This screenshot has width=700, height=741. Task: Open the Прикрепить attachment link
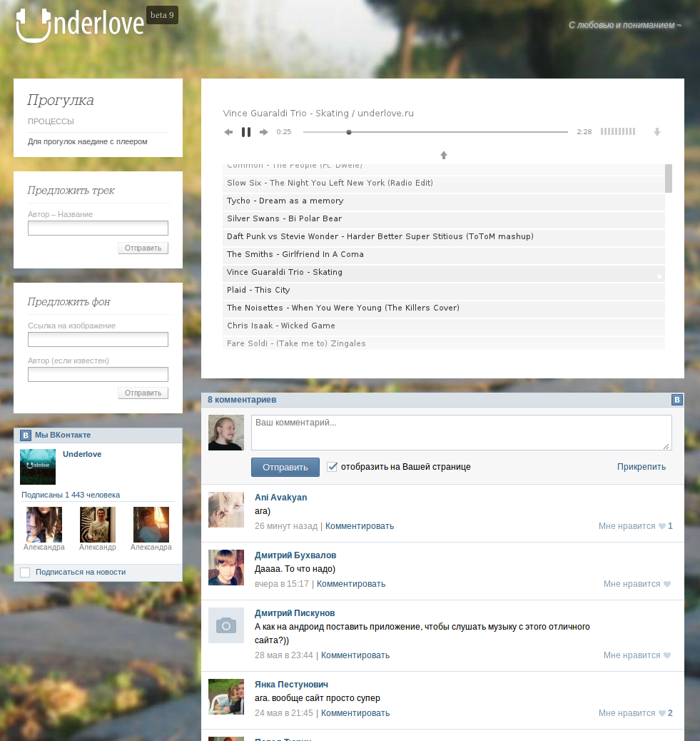point(641,467)
